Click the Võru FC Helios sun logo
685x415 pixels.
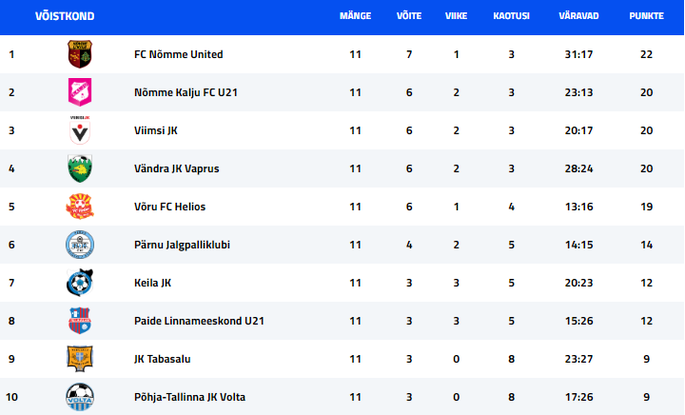80,206
